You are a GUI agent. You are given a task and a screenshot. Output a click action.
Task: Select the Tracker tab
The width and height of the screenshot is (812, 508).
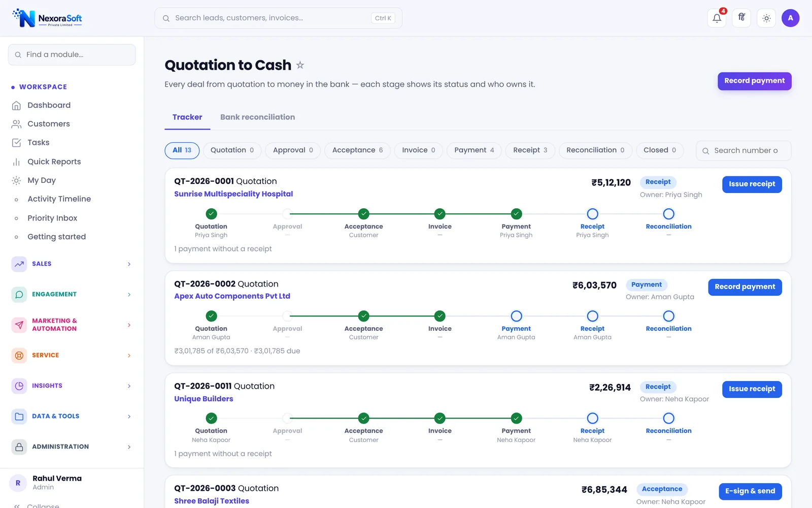pyautogui.click(x=187, y=117)
